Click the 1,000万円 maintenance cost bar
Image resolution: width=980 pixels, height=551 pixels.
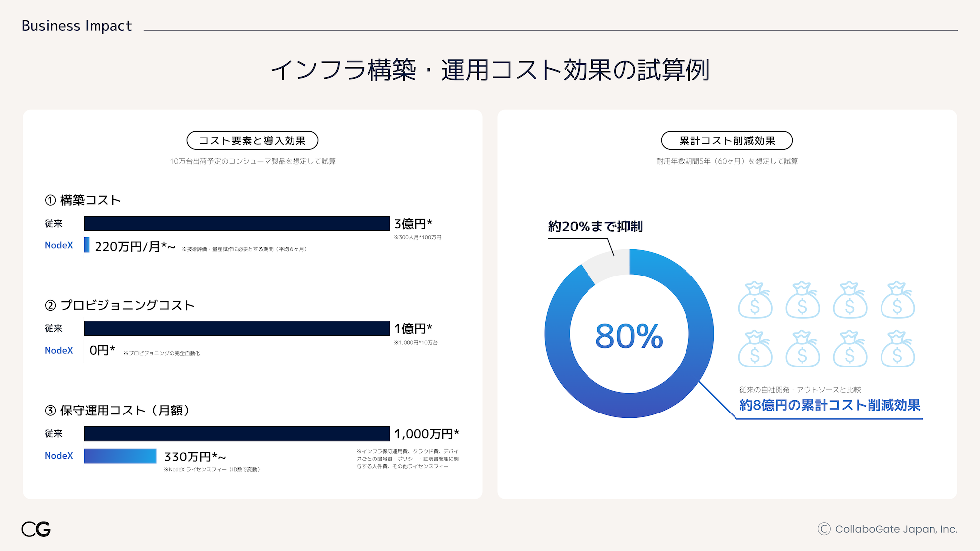(x=237, y=434)
